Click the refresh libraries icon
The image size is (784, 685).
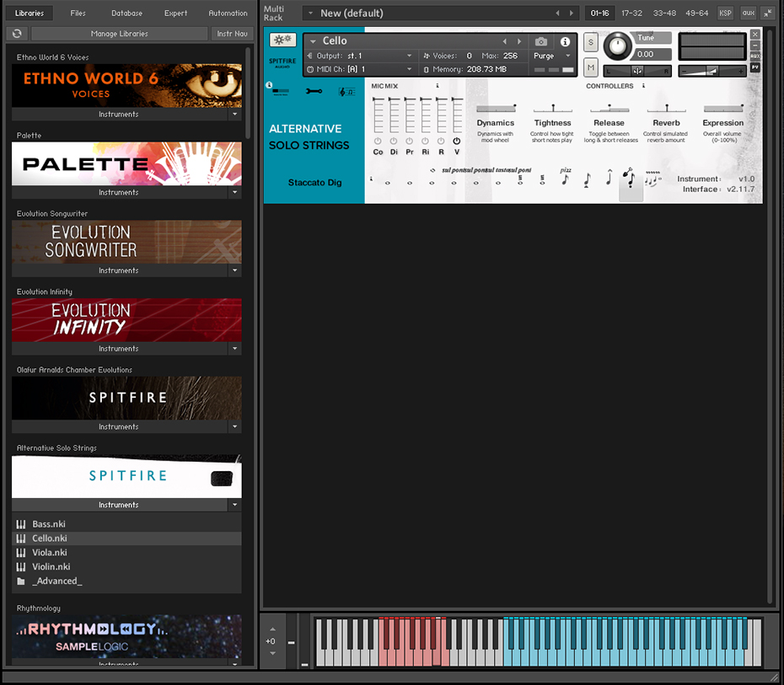(17, 34)
